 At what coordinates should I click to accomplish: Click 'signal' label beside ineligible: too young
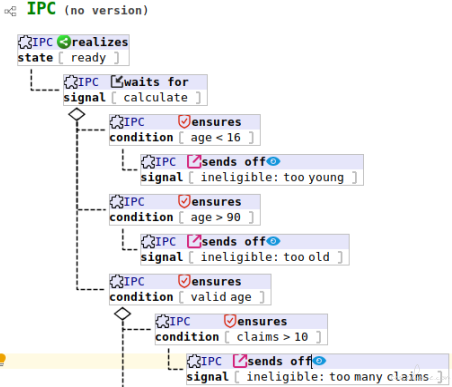[162, 177]
